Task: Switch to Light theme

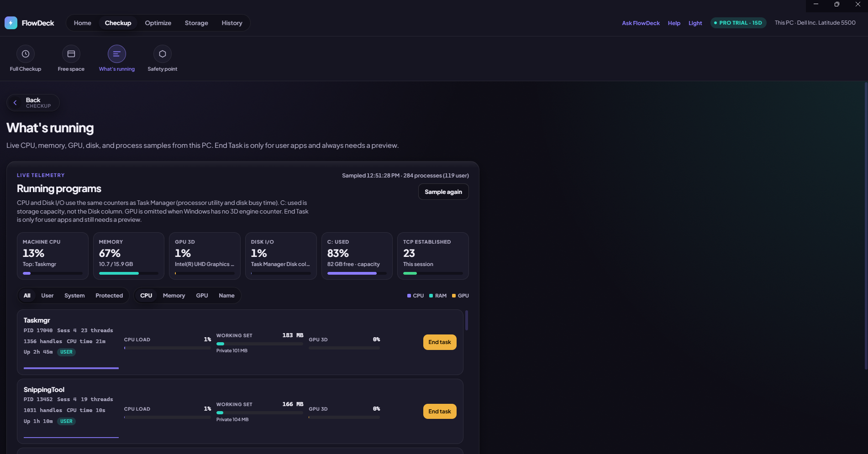Action: [x=695, y=23]
